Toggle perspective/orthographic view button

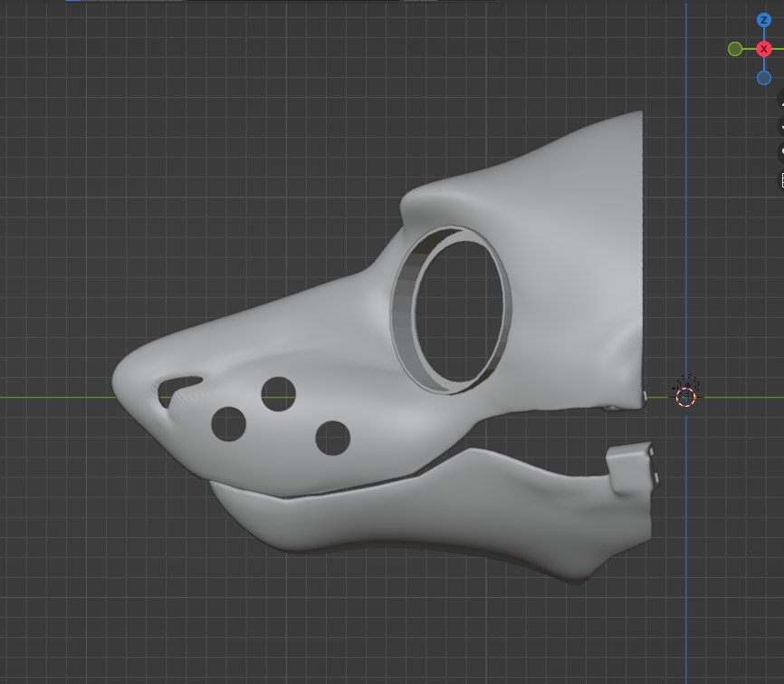pos(780,179)
